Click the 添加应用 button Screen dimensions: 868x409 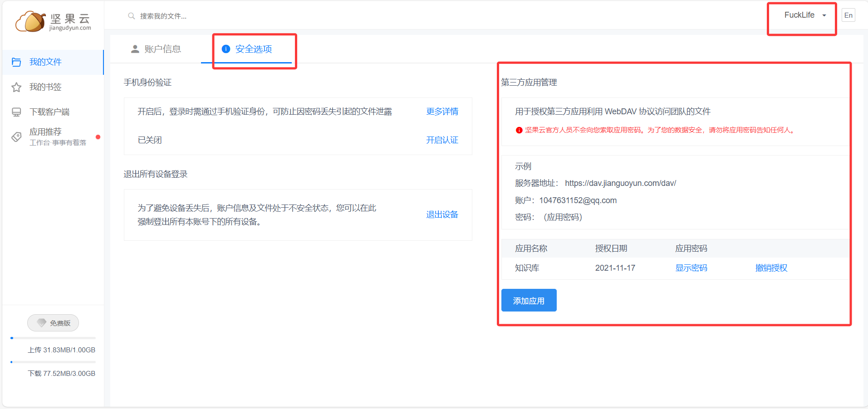[x=529, y=300]
